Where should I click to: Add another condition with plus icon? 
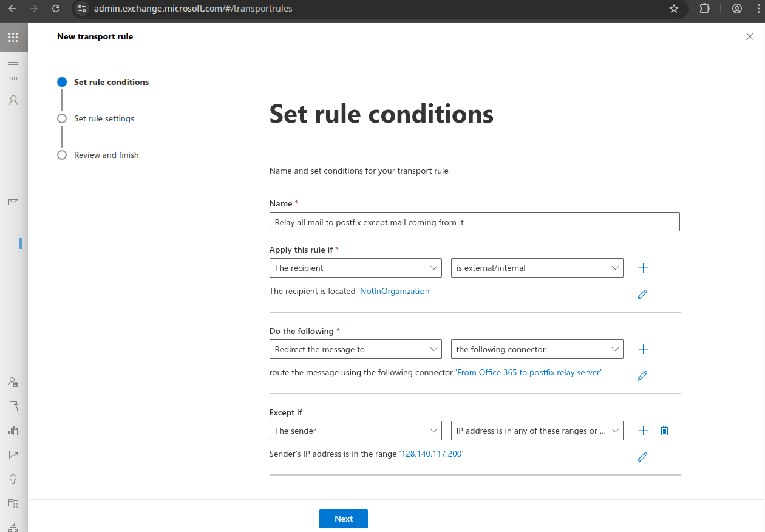(x=644, y=268)
